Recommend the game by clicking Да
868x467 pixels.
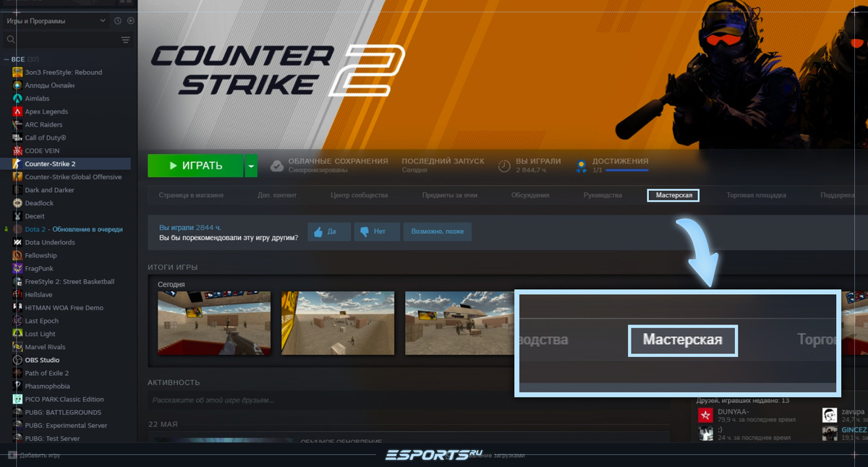pos(329,231)
